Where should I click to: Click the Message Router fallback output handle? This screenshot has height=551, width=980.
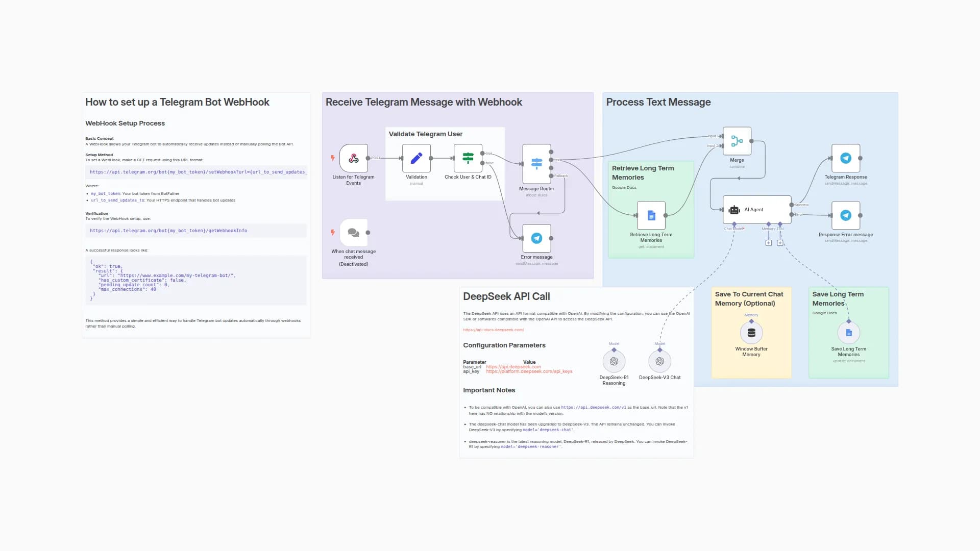coord(551,176)
